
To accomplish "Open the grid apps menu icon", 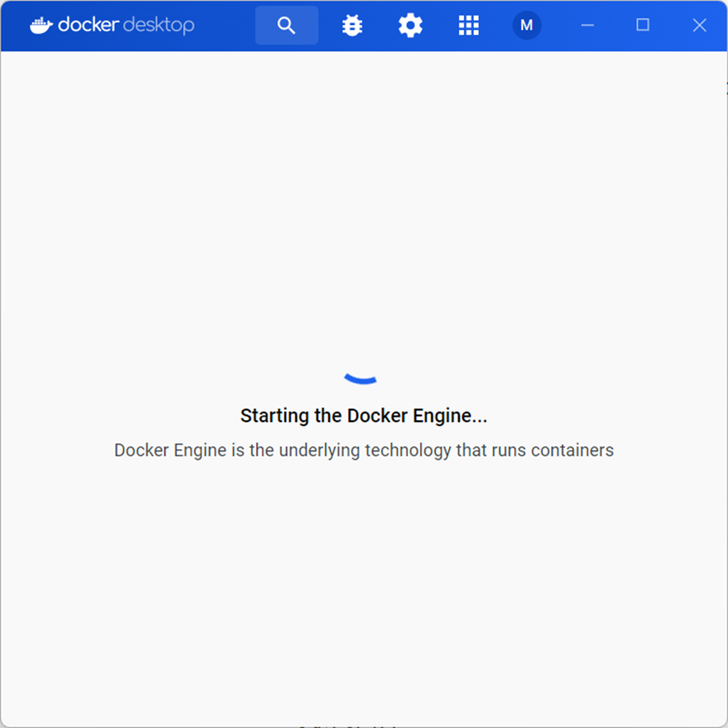I will (468, 25).
